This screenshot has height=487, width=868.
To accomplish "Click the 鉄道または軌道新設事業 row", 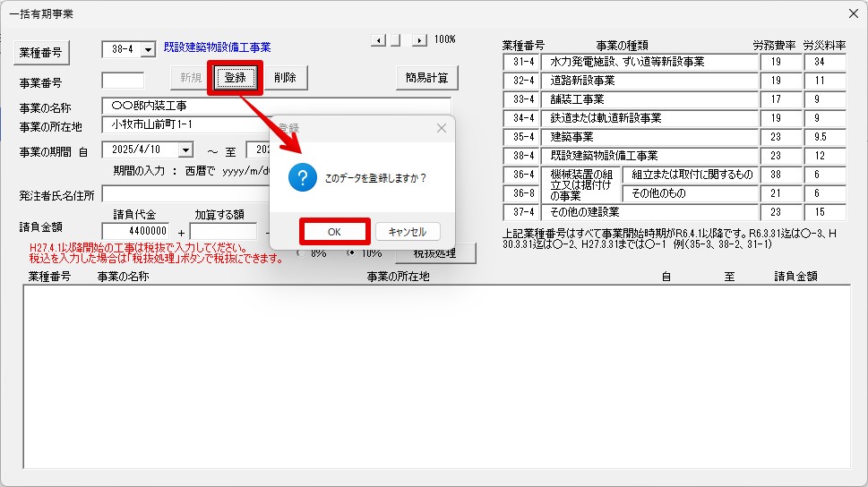I will 649,118.
